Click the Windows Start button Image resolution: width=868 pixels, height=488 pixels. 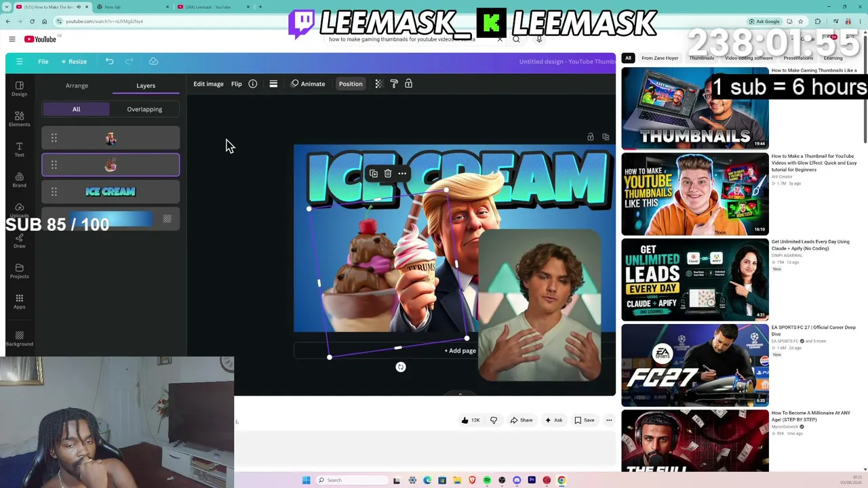pyautogui.click(x=307, y=480)
